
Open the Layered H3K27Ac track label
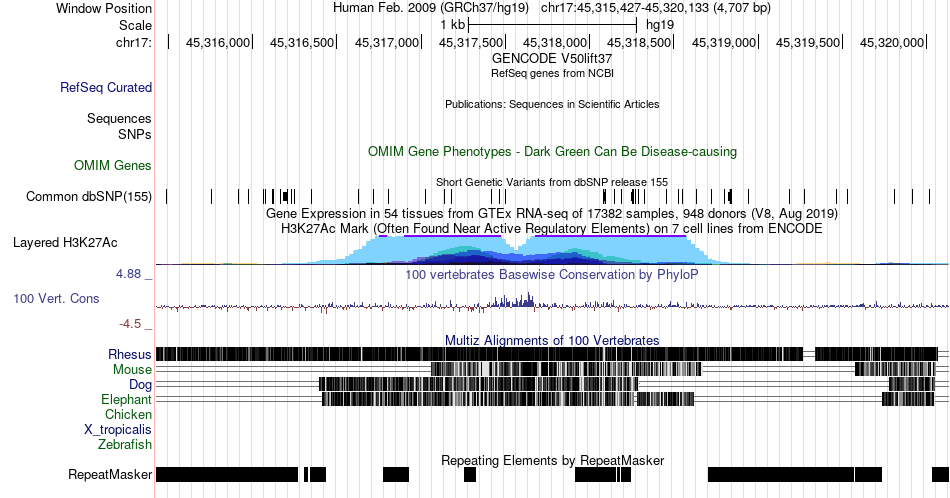[x=65, y=243]
